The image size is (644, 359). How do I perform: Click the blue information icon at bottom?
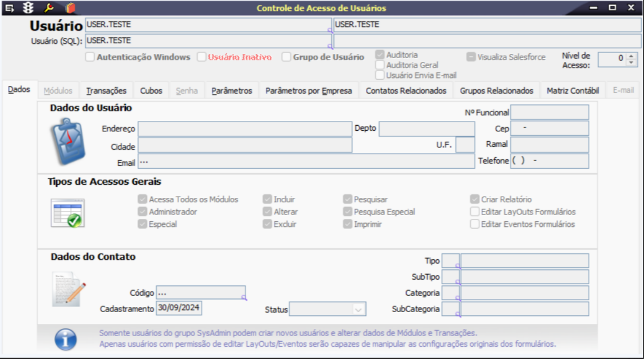pos(66,339)
